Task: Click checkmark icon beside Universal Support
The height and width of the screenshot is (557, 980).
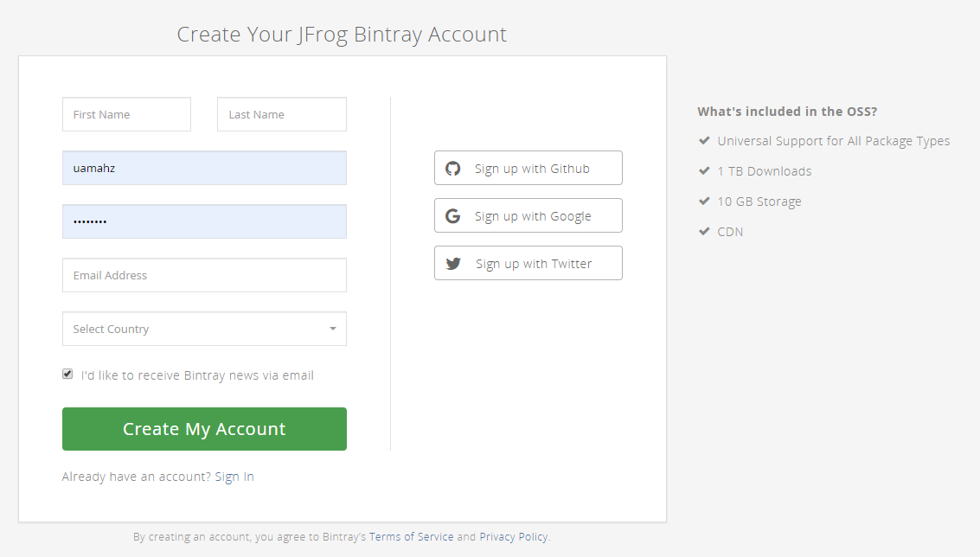Action: 704,141
